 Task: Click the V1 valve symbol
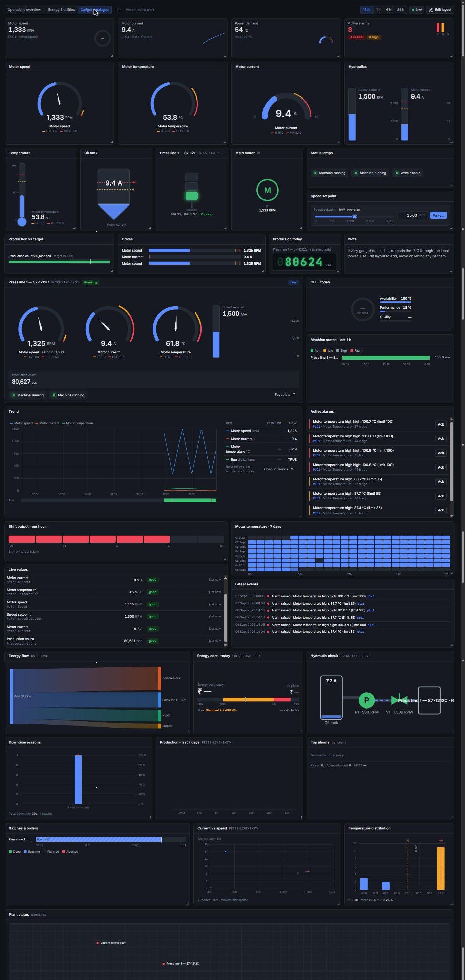[x=399, y=700]
